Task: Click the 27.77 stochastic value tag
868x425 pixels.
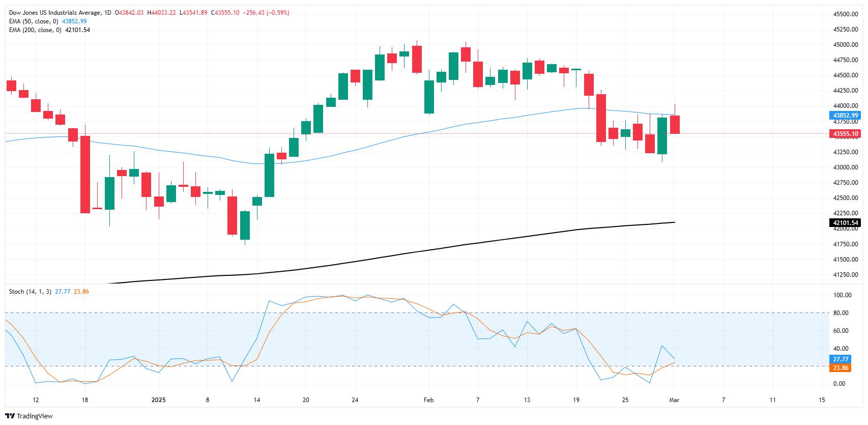Action: click(840, 359)
